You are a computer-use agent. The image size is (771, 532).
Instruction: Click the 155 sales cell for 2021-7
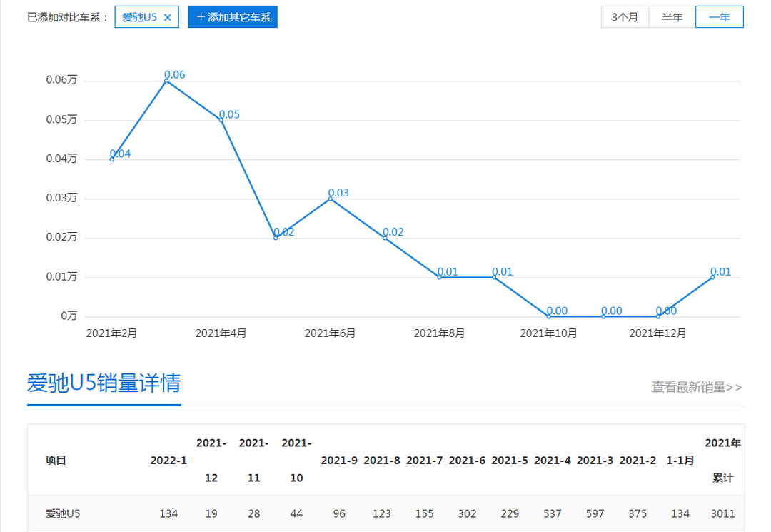tap(424, 514)
